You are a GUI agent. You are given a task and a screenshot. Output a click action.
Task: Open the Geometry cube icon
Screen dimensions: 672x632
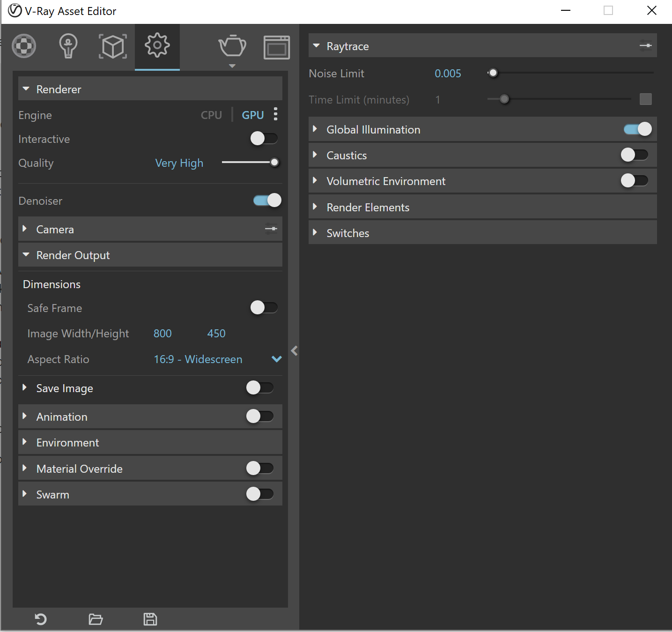pos(113,46)
